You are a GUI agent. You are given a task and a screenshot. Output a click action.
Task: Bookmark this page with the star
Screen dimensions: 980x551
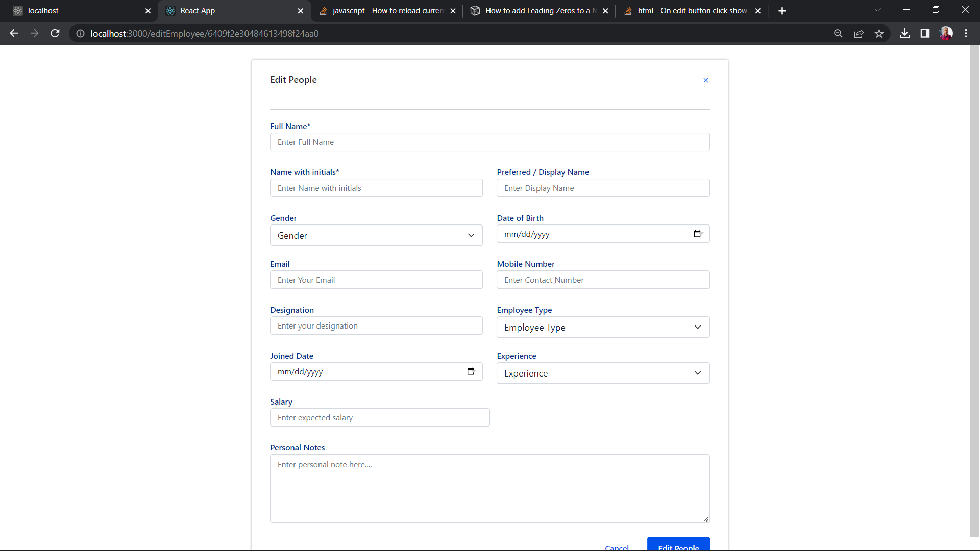coord(879,34)
